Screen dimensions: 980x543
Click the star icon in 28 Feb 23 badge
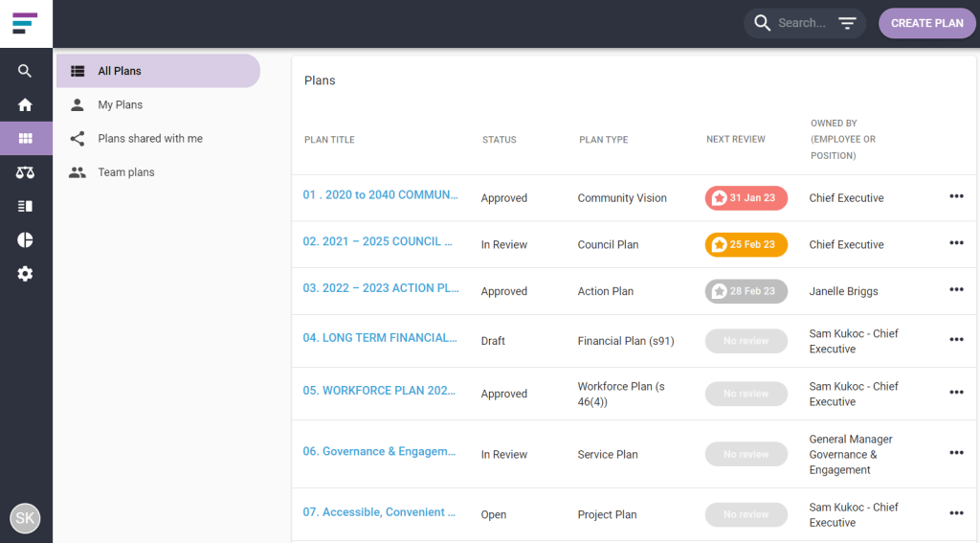(720, 291)
